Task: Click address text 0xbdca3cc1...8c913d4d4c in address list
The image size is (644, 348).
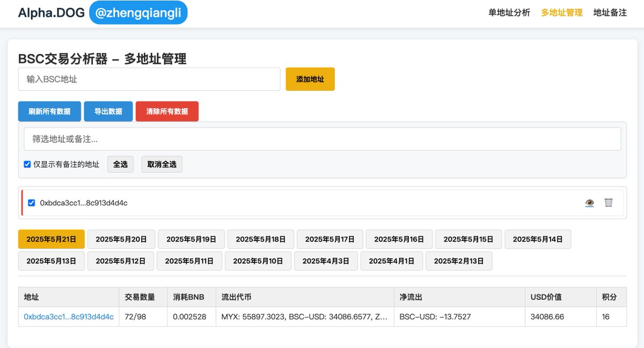Action: pos(84,203)
